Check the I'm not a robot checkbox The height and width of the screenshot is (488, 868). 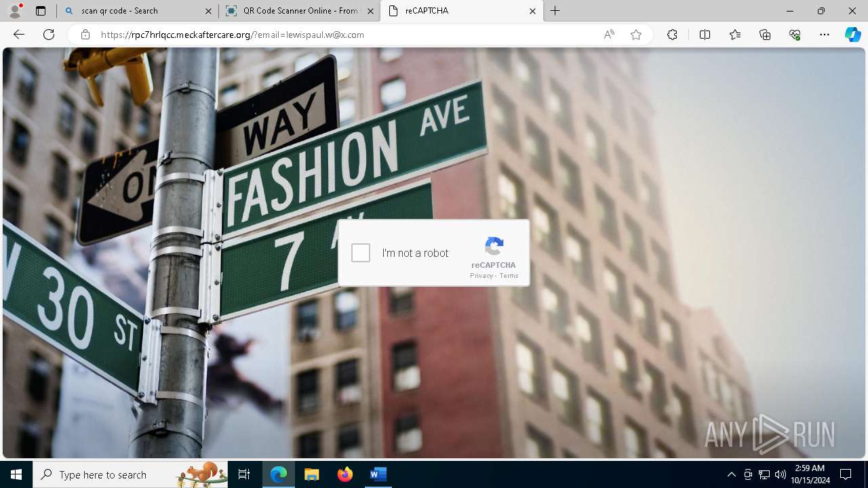[361, 253]
